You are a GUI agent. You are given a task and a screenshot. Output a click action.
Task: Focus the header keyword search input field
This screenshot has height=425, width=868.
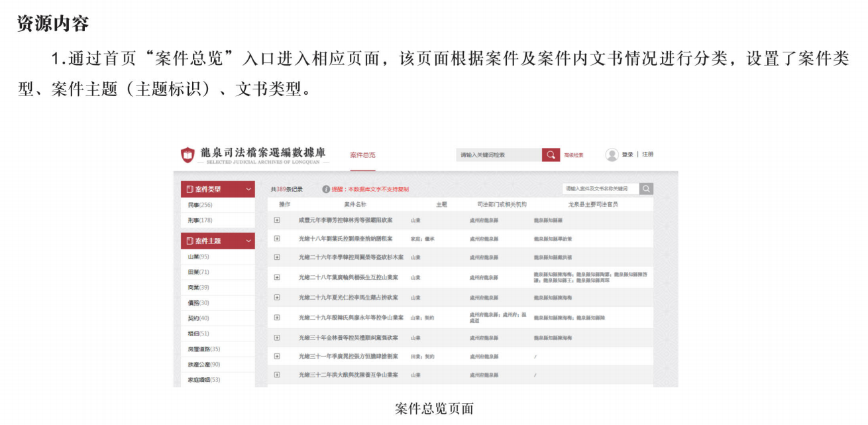tap(498, 154)
